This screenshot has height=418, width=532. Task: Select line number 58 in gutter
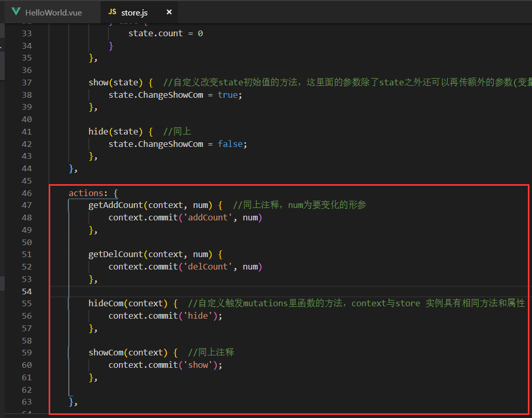point(27,340)
